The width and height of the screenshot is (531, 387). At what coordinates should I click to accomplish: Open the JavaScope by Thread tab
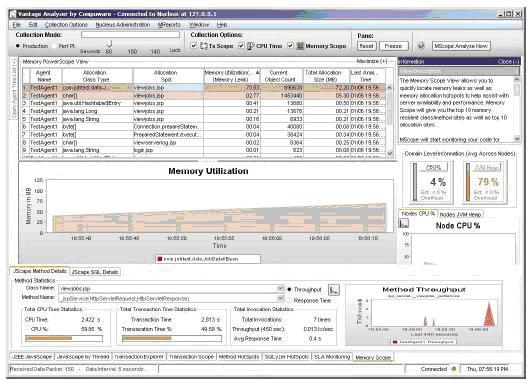[83, 357]
